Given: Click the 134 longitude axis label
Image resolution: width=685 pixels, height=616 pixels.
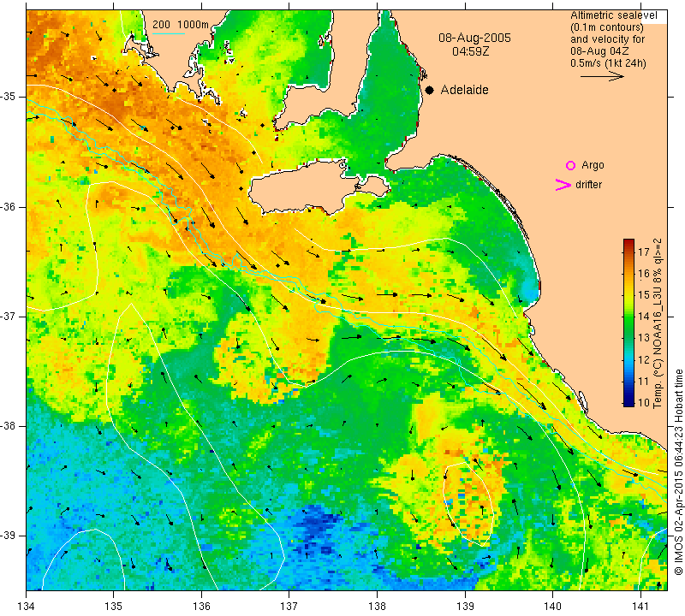Looking at the screenshot, I should (27, 606).
